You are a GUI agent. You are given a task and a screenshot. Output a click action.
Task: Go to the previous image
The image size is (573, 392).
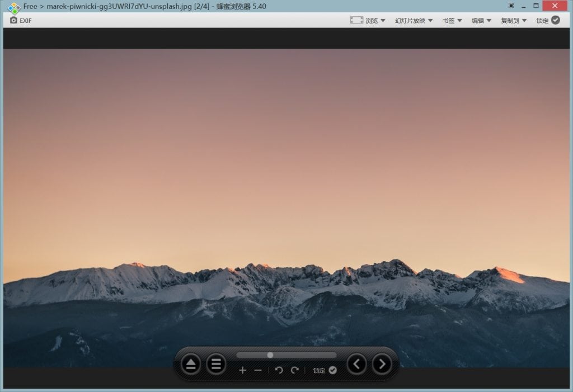pos(356,365)
